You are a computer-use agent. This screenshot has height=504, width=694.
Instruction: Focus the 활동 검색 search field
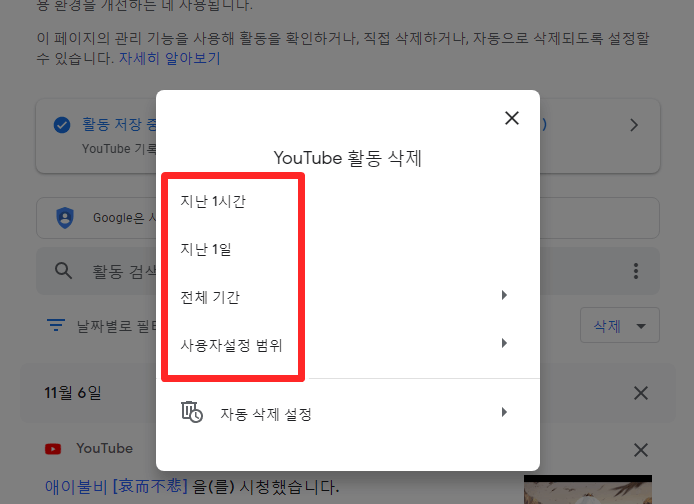348,271
